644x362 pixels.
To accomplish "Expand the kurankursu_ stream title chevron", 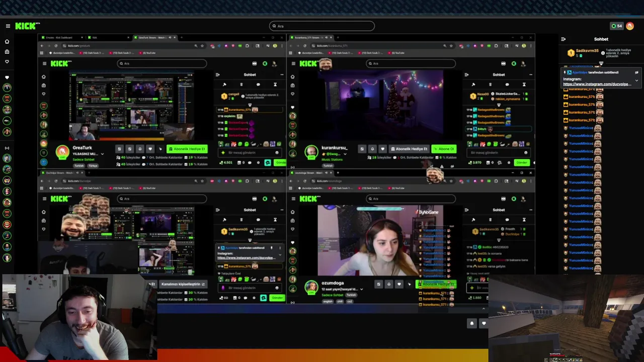I will (x=345, y=154).
